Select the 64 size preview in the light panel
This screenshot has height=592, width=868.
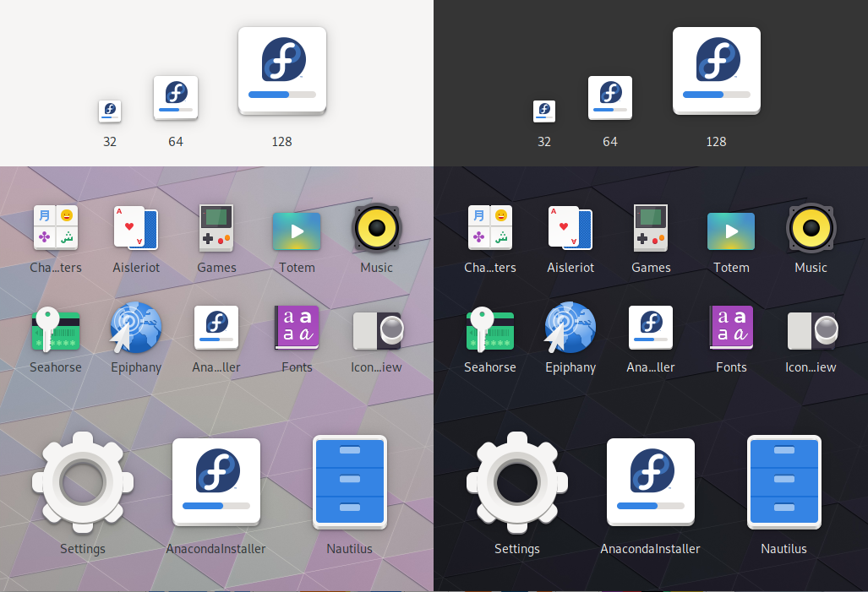tap(176, 98)
